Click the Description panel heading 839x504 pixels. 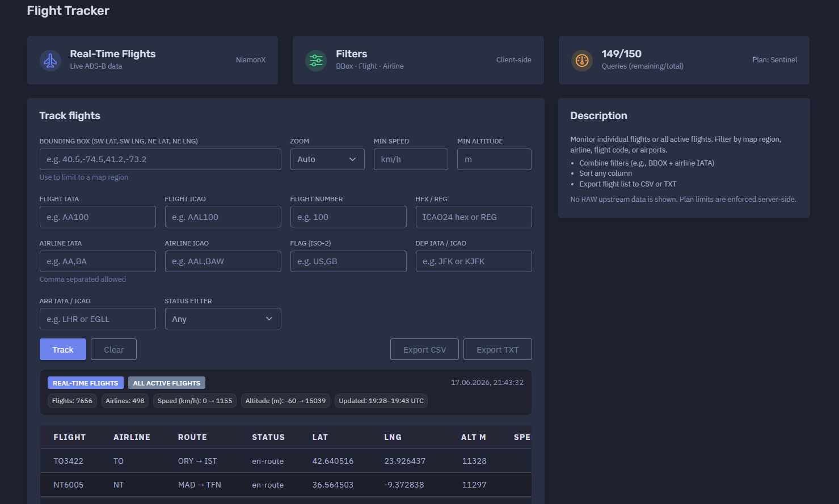(598, 116)
